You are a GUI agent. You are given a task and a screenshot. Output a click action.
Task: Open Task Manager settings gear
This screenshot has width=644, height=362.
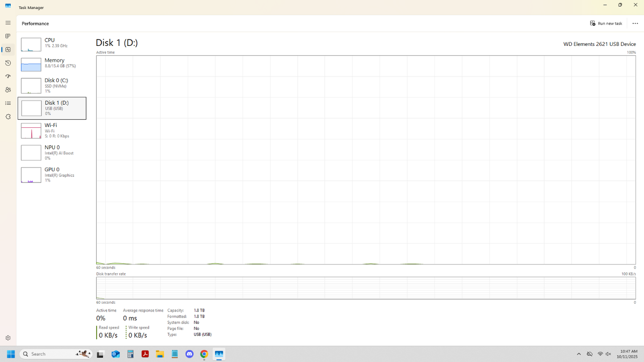[x=8, y=338]
